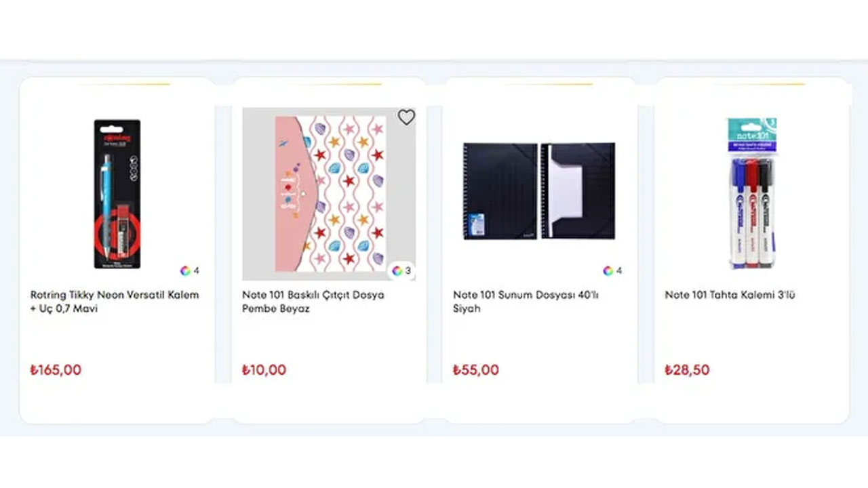Image resolution: width=868 pixels, height=488 pixels.
Task: Click the variant count 3 on the Çıtçıt Dosya
Action: pos(408,270)
